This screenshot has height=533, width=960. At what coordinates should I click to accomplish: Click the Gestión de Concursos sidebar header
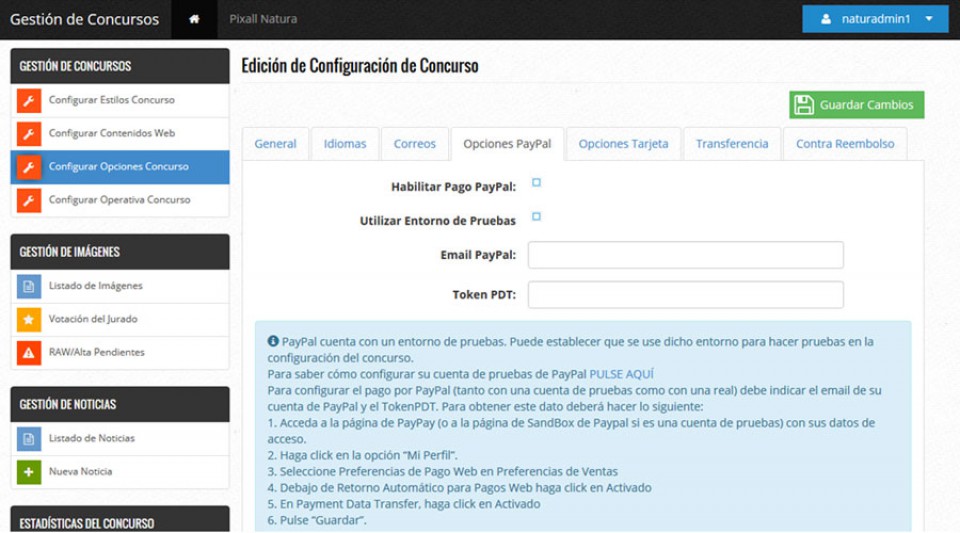pyautogui.click(x=120, y=66)
